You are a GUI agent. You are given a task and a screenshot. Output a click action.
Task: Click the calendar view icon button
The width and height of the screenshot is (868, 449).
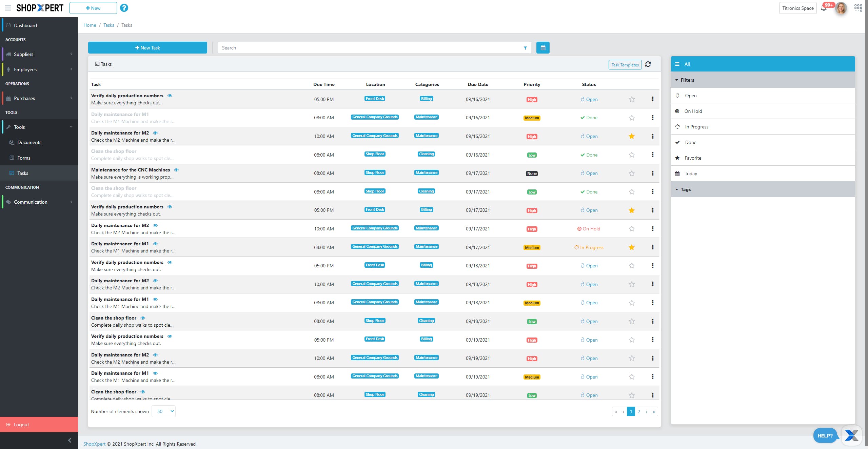click(x=542, y=48)
